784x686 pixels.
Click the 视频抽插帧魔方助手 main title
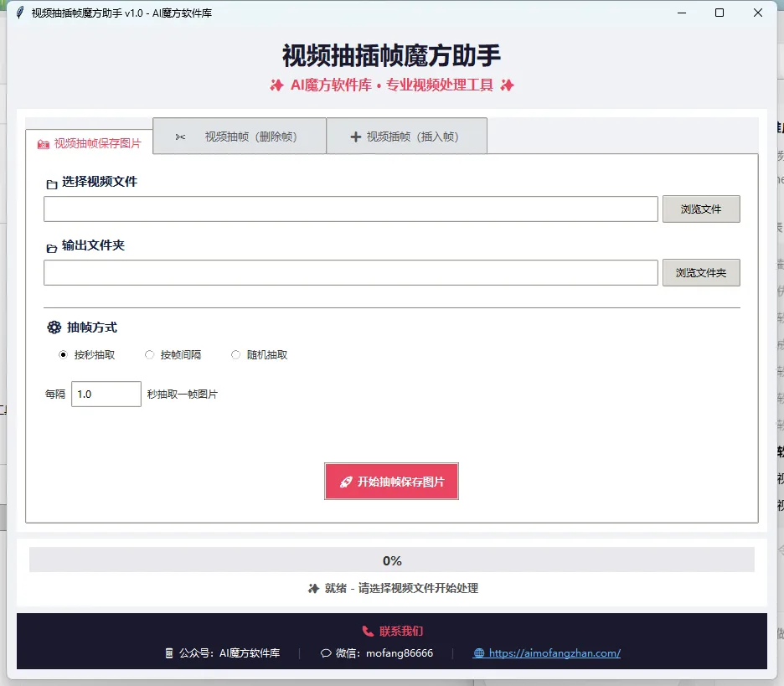pos(391,55)
